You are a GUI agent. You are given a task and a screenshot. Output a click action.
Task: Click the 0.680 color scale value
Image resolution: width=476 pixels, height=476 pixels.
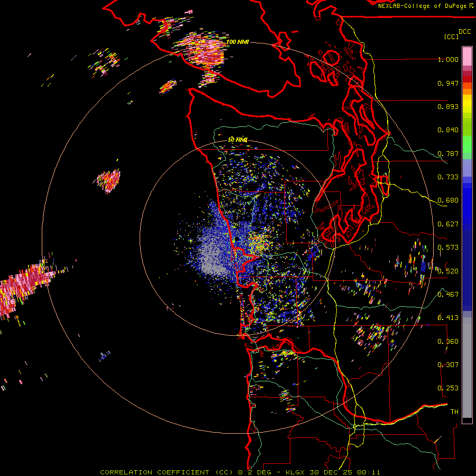pos(448,200)
